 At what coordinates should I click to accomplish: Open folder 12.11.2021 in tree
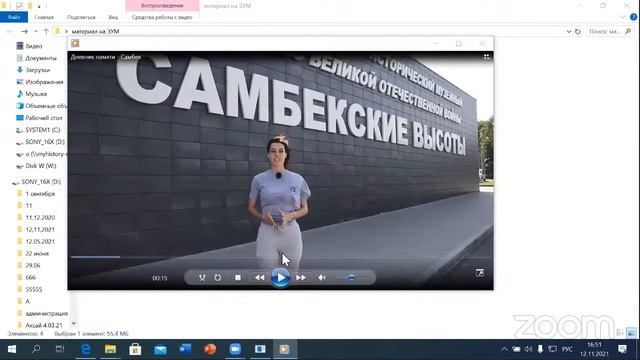(36, 229)
